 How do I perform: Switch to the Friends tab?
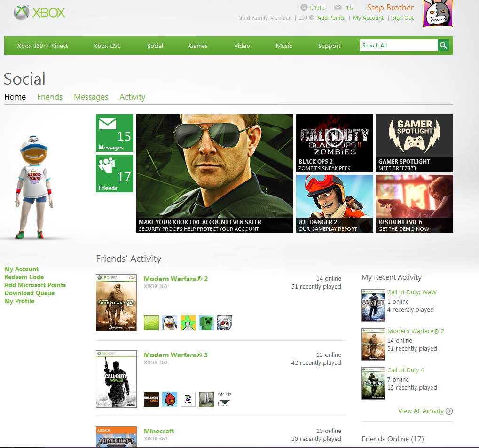pos(50,97)
